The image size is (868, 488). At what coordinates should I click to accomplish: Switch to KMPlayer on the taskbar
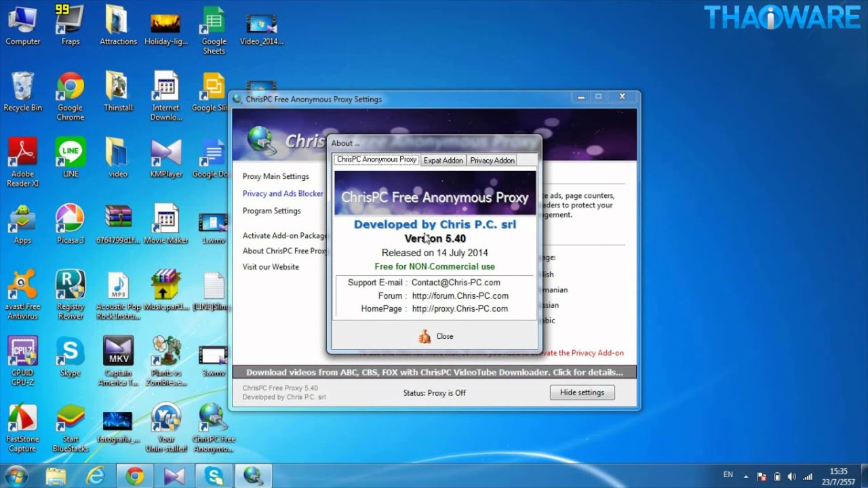(174, 476)
